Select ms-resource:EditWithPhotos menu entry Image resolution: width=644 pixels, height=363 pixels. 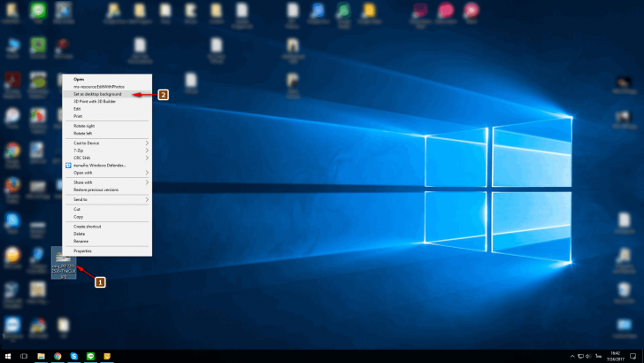click(x=107, y=87)
